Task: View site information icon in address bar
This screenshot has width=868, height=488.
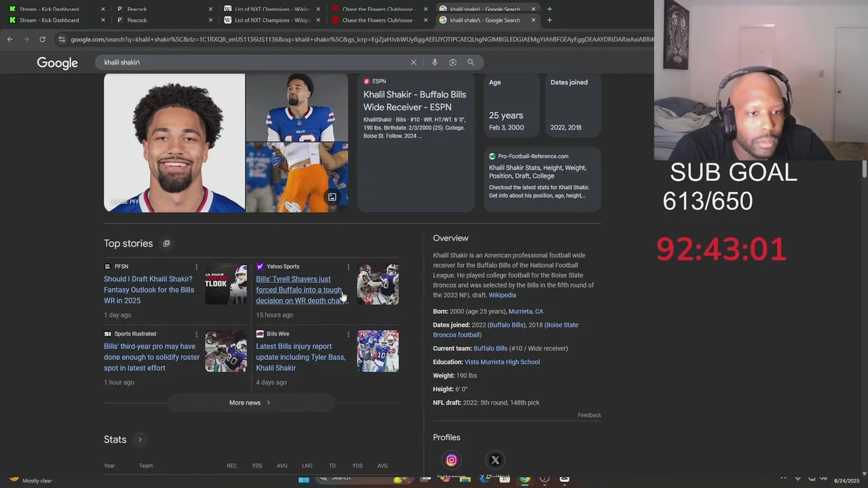Action: [62, 39]
